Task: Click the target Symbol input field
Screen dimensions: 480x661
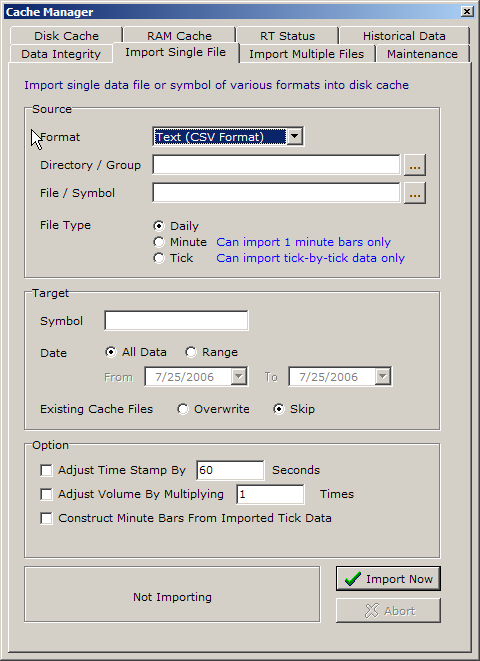Action: [176, 321]
